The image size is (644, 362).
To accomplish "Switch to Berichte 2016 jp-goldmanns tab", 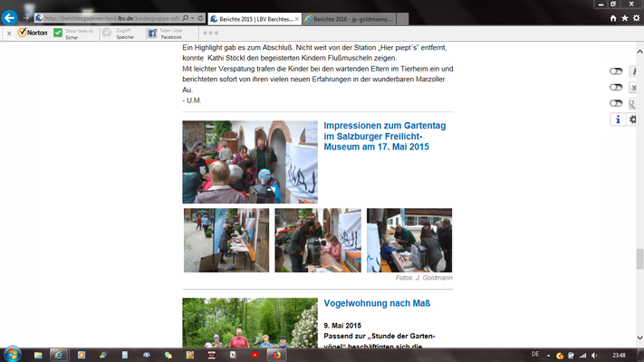I will tap(350, 19).
